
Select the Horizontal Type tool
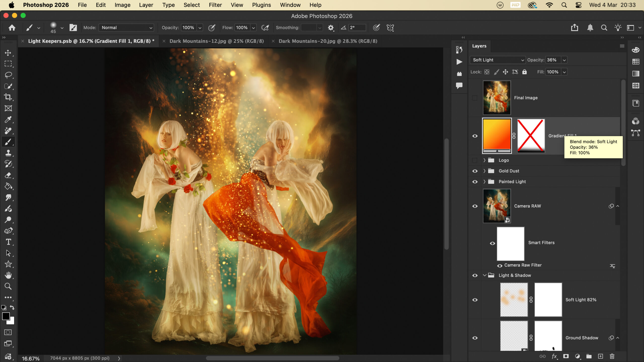coord(8,242)
